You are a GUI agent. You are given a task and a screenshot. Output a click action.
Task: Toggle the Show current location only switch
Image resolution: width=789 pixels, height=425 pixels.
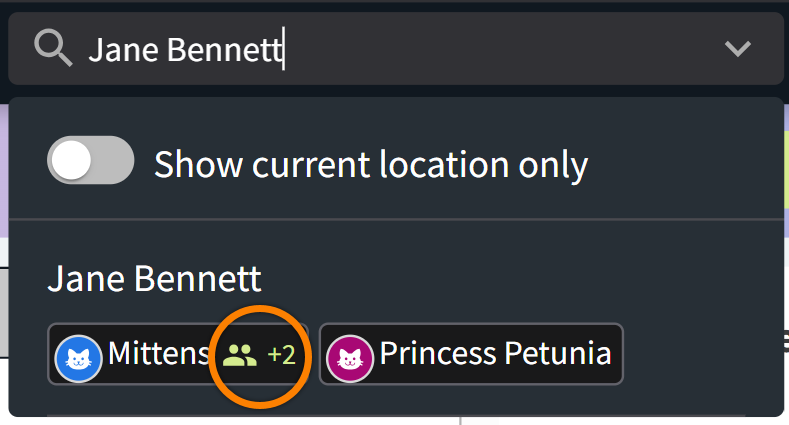coord(90,163)
